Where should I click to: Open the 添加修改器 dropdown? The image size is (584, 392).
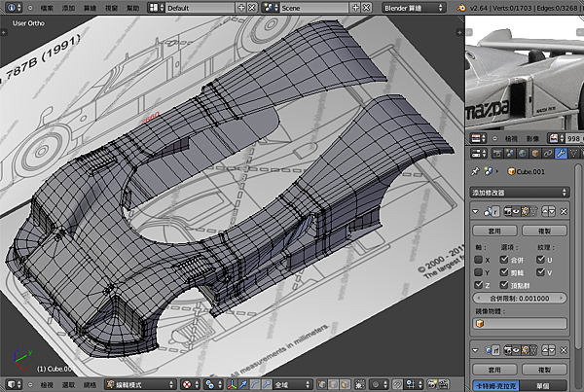tap(520, 193)
